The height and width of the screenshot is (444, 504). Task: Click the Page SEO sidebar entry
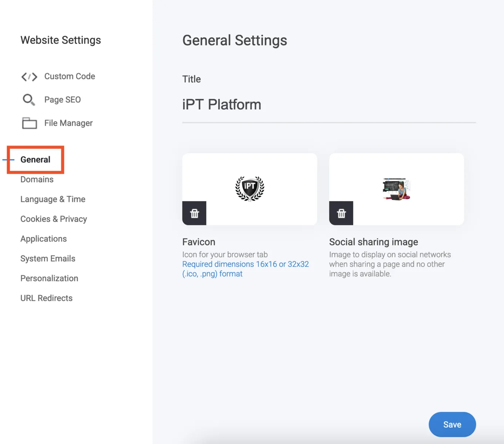click(x=62, y=99)
